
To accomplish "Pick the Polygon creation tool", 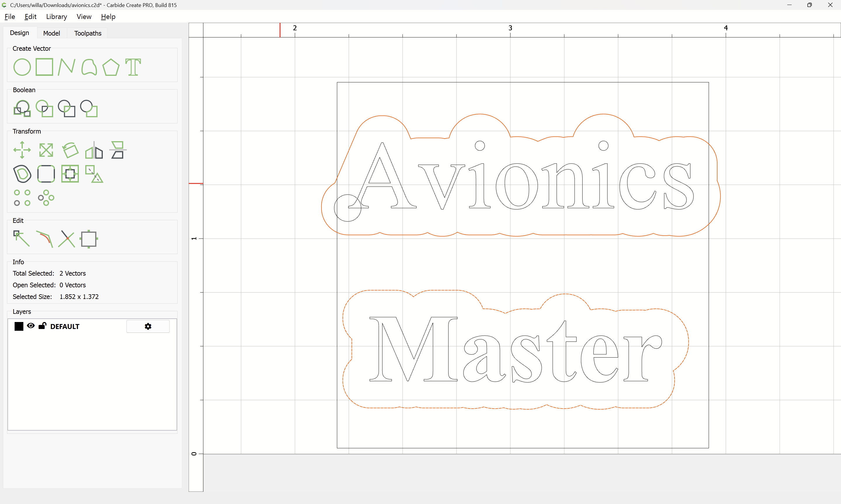I will tap(111, 67).
